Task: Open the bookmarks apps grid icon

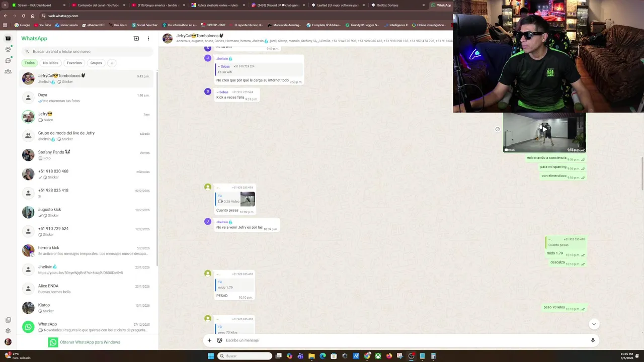Action: point(6,25)
